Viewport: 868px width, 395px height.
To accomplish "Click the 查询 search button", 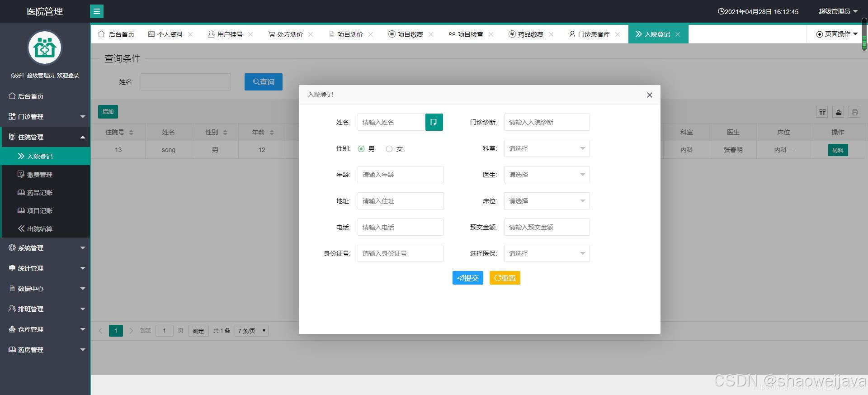I will [264, 82].
